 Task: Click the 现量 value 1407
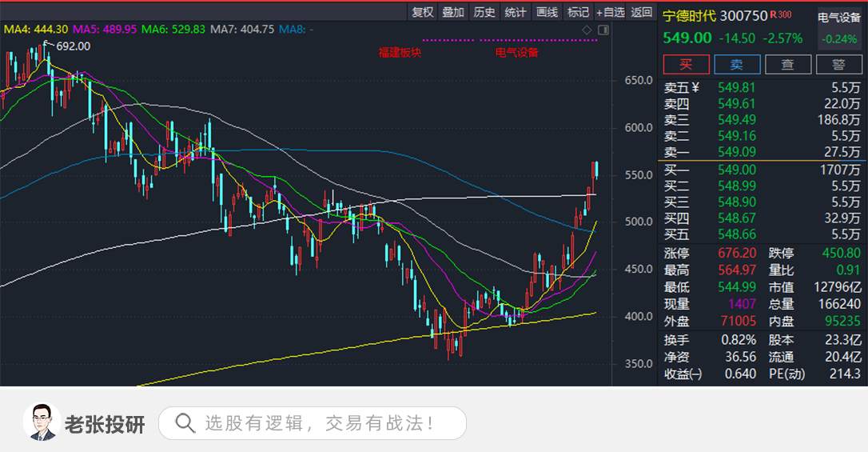click(x=742, y=304)
